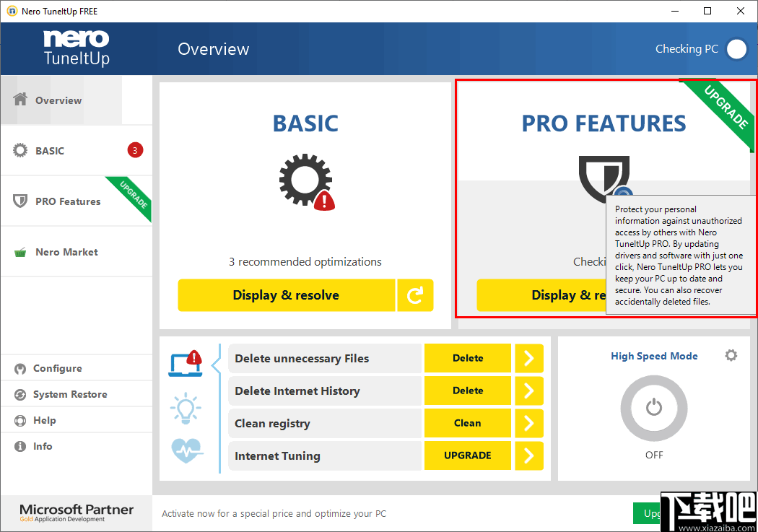Open the Nero Market sidebar item

tap(77, 252)
